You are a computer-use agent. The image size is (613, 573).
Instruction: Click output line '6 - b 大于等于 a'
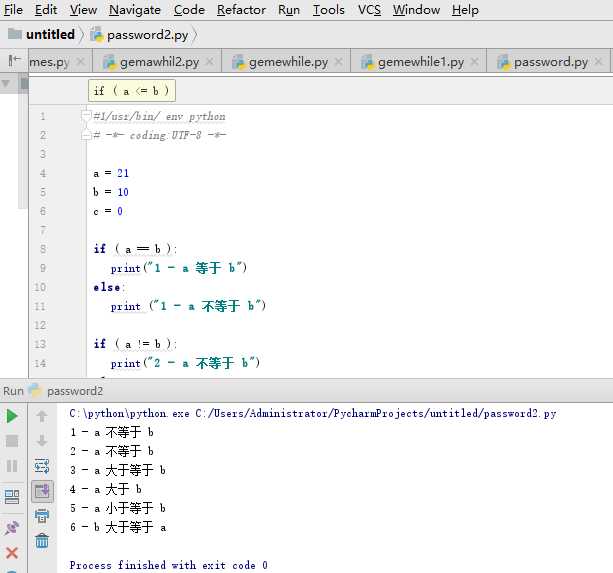pos(118,527)
